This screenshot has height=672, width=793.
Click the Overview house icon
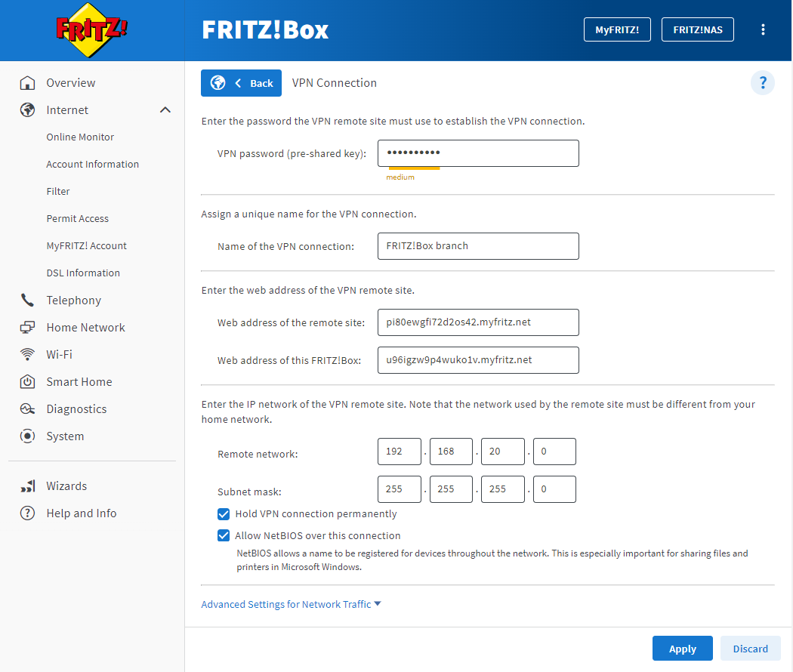tap(27, 83)
